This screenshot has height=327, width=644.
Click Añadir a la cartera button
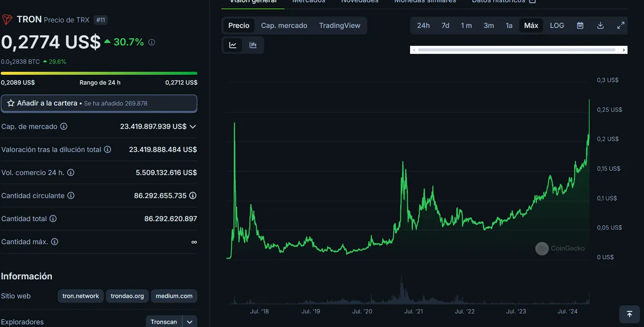click(x=99, y=103)
